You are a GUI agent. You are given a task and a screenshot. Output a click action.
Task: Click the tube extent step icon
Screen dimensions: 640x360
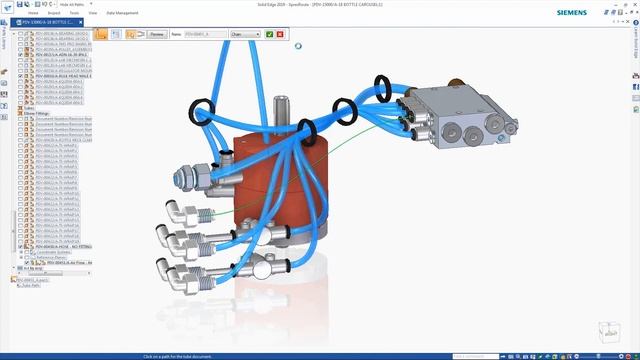(x=141, y=34)
